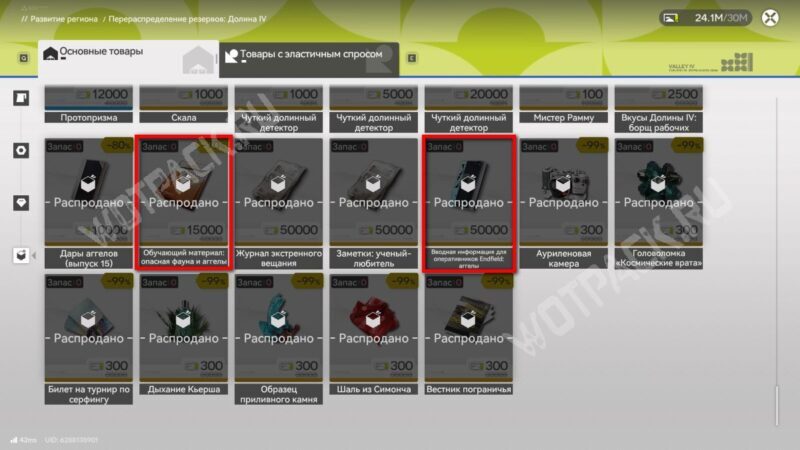Select Вестник пограничья item card
Screen dimensions: 800x450
[469, 335]
